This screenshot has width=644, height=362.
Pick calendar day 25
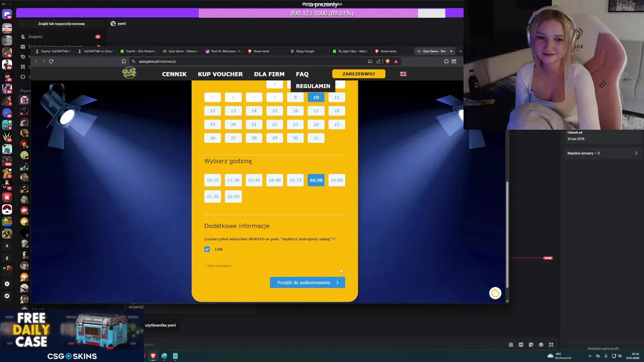click(337, 125)
